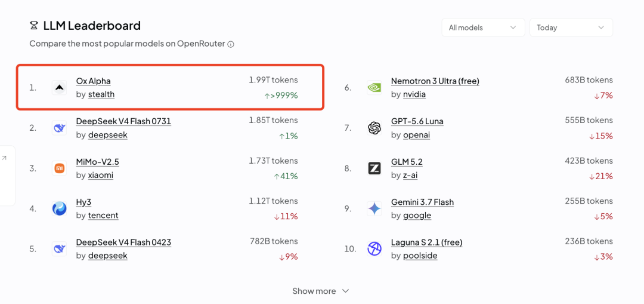Open the DeepSeek V4 Flash 0423 model link
Screen dimensions: 644x304
[123, 242]
